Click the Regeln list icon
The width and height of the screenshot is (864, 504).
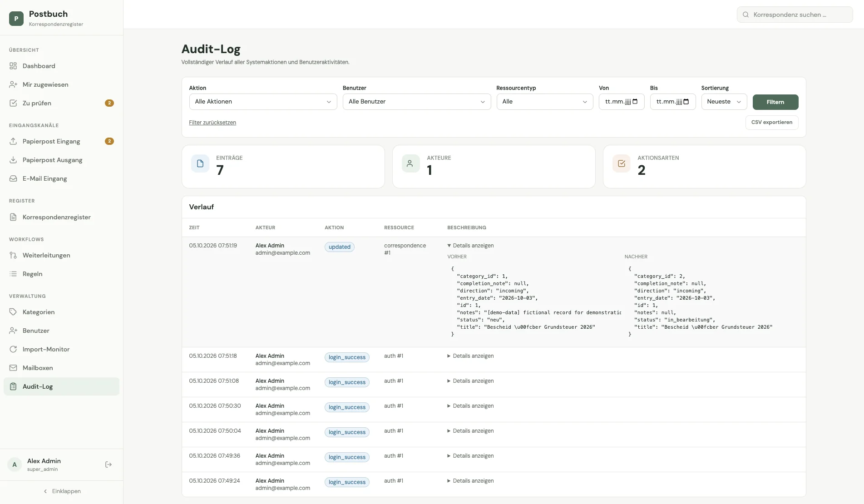tap(13, 274)
